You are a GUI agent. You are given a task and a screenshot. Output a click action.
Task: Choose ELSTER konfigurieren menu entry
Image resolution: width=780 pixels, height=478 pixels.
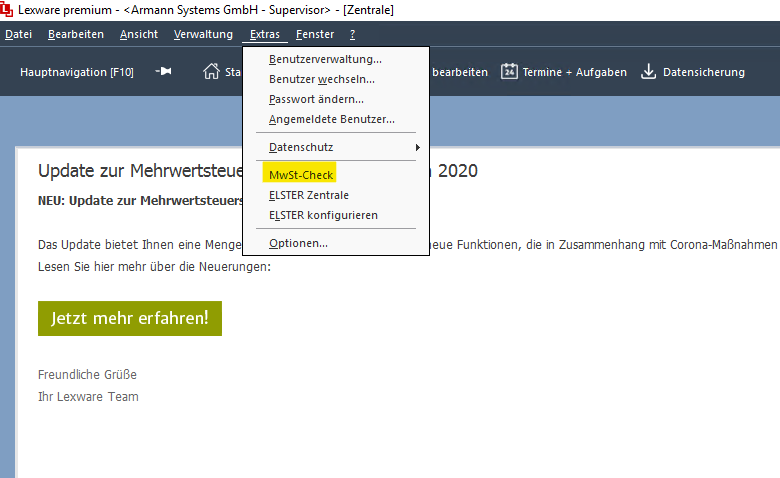[x=336, y=215]
